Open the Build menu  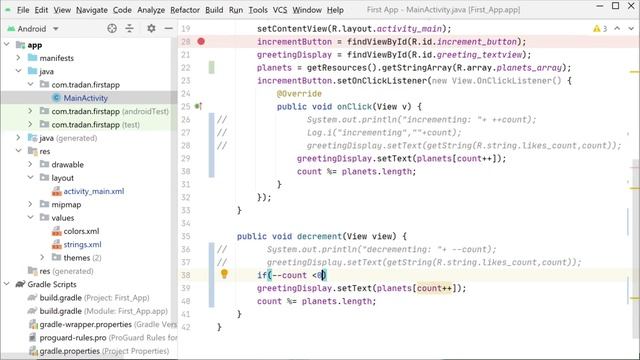click(214, 10)
